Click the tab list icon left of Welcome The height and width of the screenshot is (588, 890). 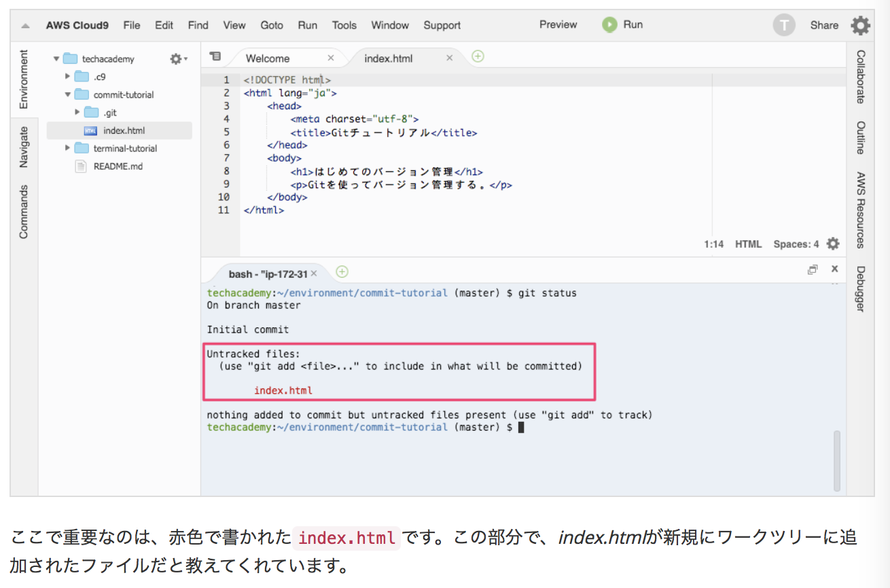click(215, 57)
